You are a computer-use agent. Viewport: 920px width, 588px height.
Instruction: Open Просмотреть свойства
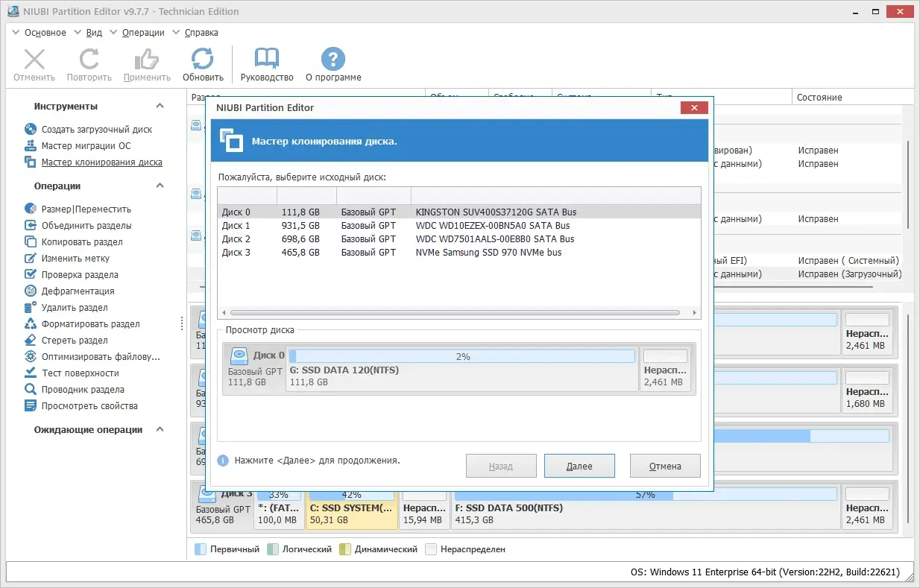pos(89,406)
